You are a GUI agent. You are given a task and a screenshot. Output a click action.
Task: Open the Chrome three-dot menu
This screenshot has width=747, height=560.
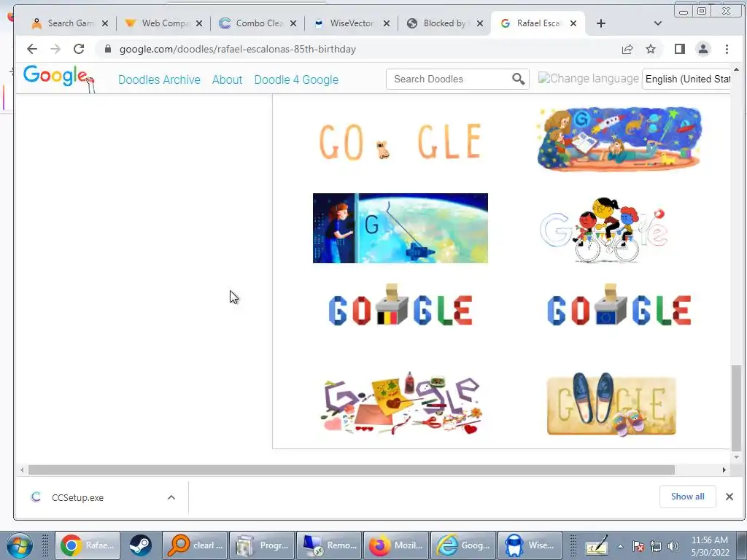[x=727, y=49]
